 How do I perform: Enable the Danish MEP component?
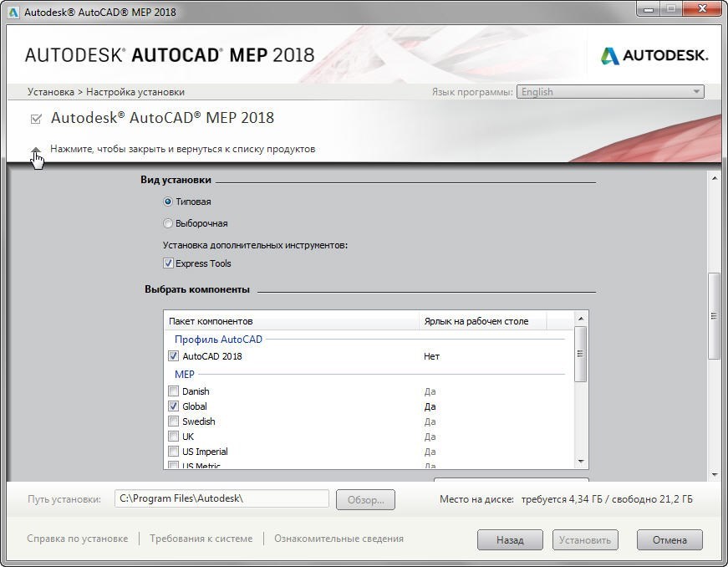click(173, 391)
